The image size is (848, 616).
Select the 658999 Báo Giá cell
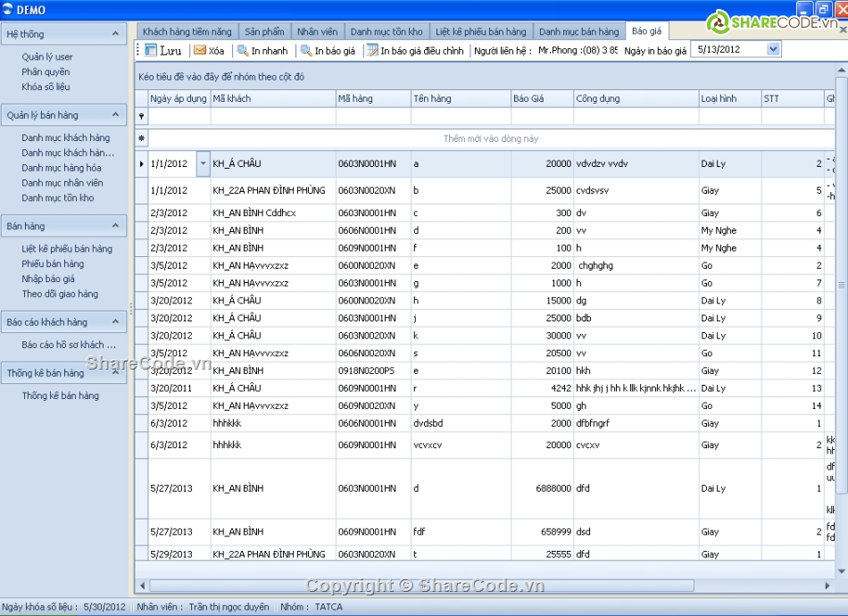tap(542, 531)
